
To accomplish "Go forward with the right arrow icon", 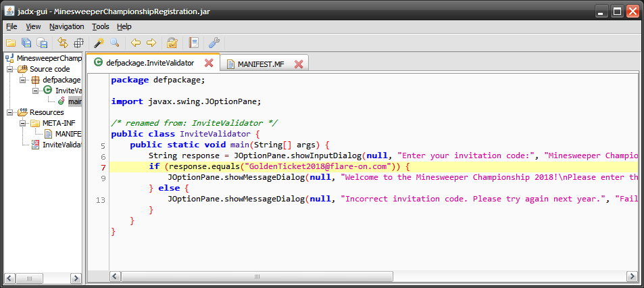I will pos(151,43).
